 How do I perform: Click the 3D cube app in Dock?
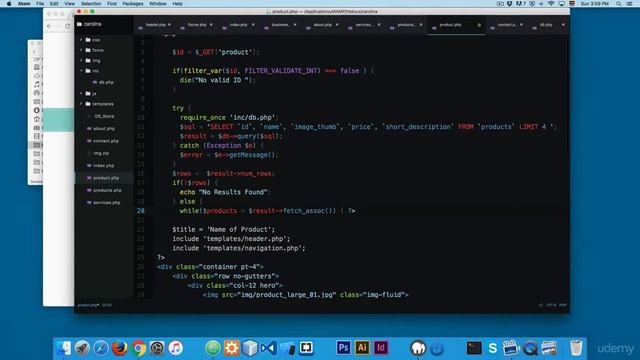[x=250, y=348]
